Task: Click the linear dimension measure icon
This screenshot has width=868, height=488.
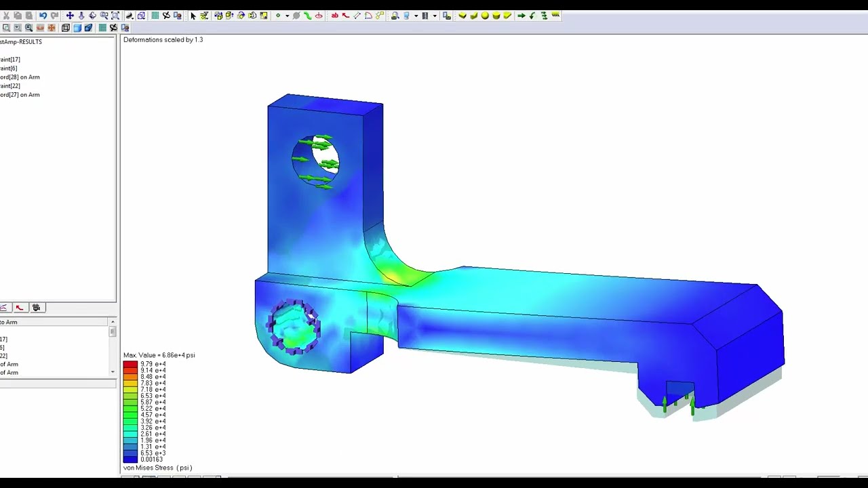Action: click(357, 16)
